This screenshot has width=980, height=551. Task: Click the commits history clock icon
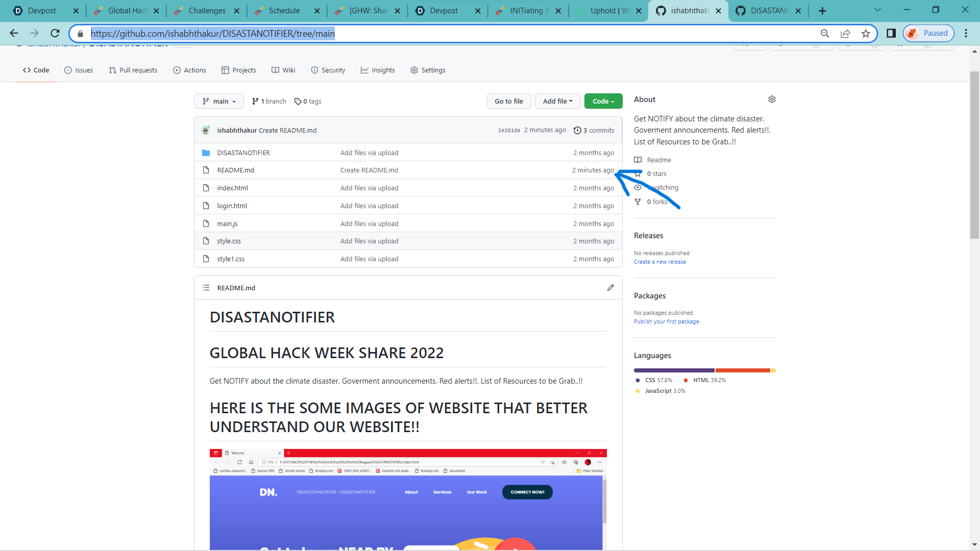coord(577,131)
